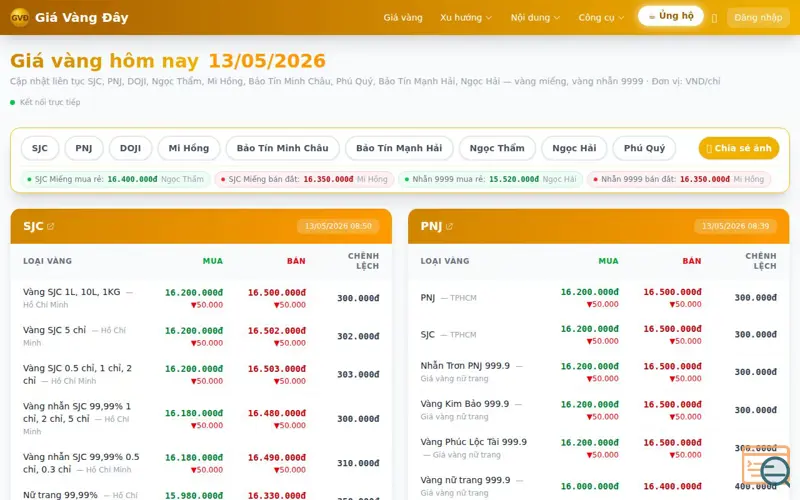Expand the Công cụ dropdown menu
The width and height of the screenshot is (800, 500).
coord(601,17)
